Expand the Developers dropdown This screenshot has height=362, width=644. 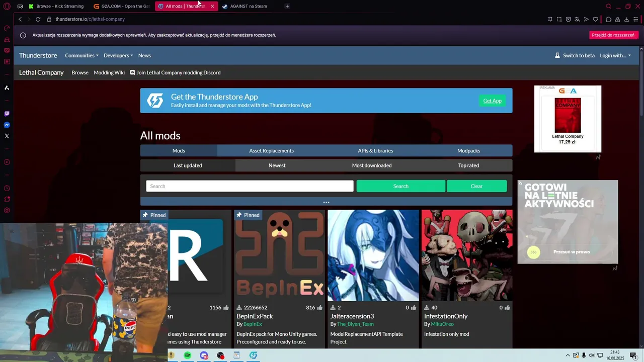pyautogui.click(x=118, y=55)
